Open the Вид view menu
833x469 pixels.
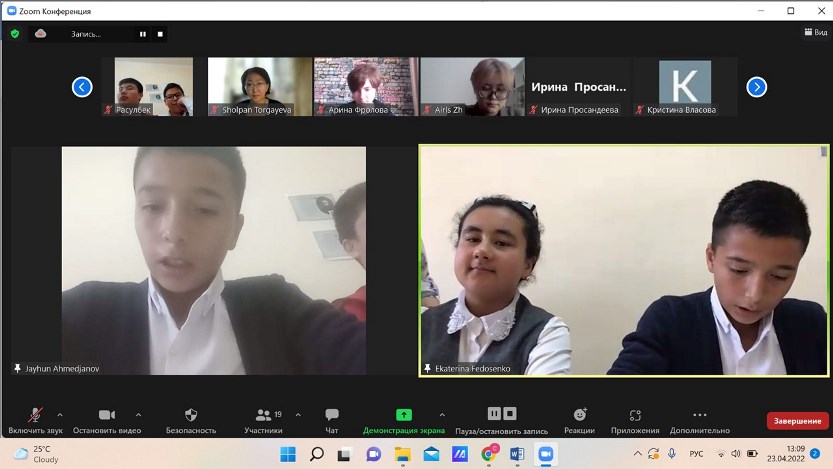(x=815, y=32)
